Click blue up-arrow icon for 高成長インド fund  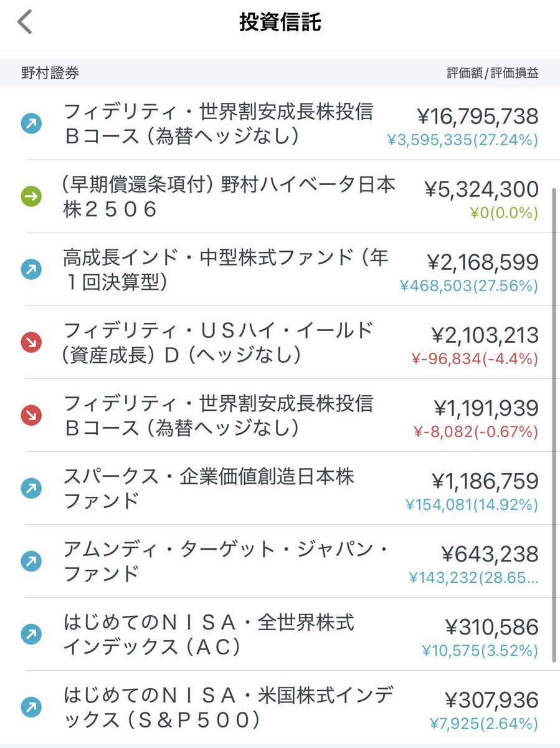point(31,270)
